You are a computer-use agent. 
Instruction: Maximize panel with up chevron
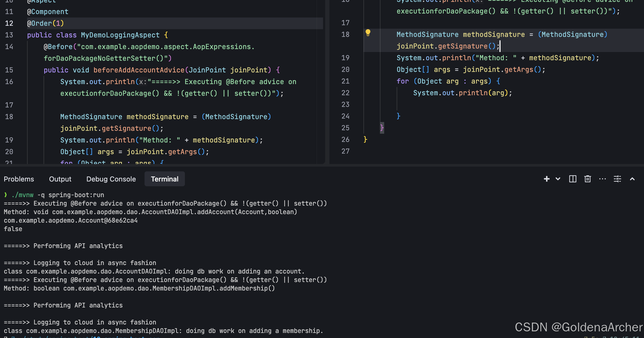click(632, 179)
